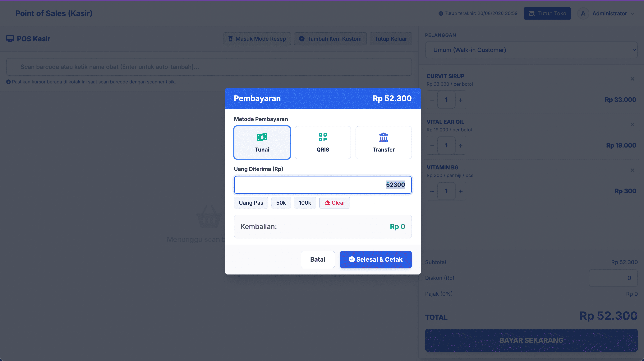This screenshot has height=361, width=644.
Task: Finish and print with Selesai & Cetak
Action: pos(375,259)
